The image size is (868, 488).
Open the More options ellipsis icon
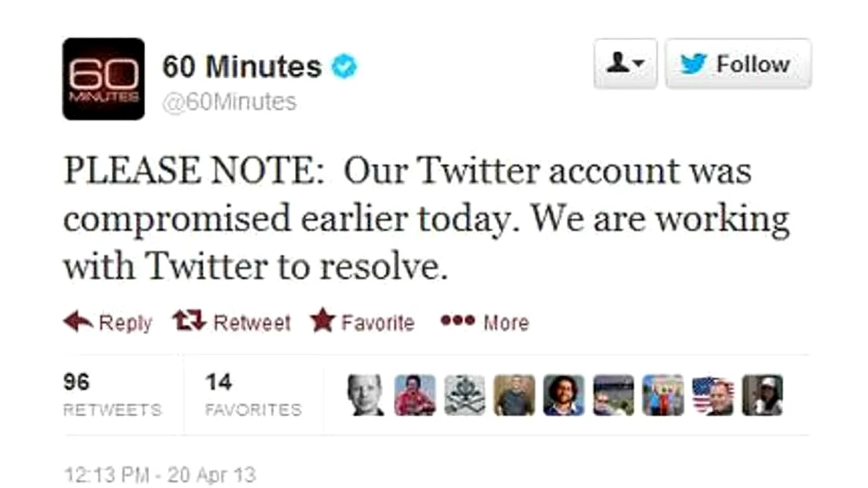coord(457,321)
